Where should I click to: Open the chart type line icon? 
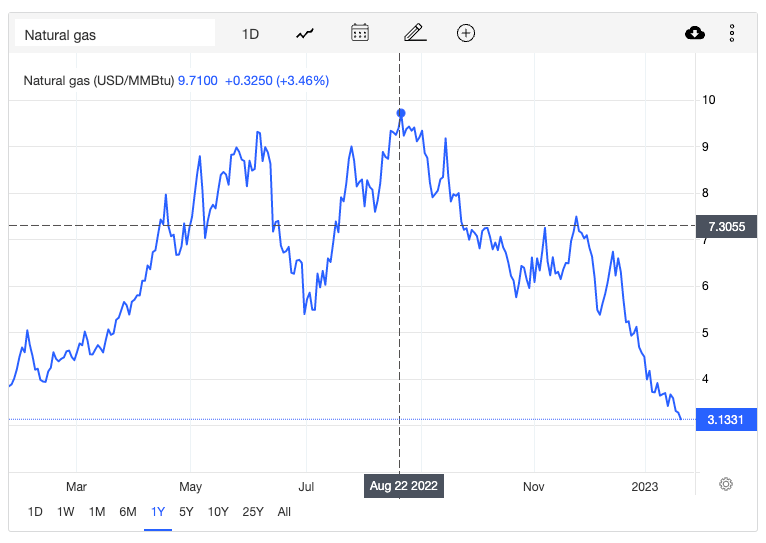pos(305,34)
